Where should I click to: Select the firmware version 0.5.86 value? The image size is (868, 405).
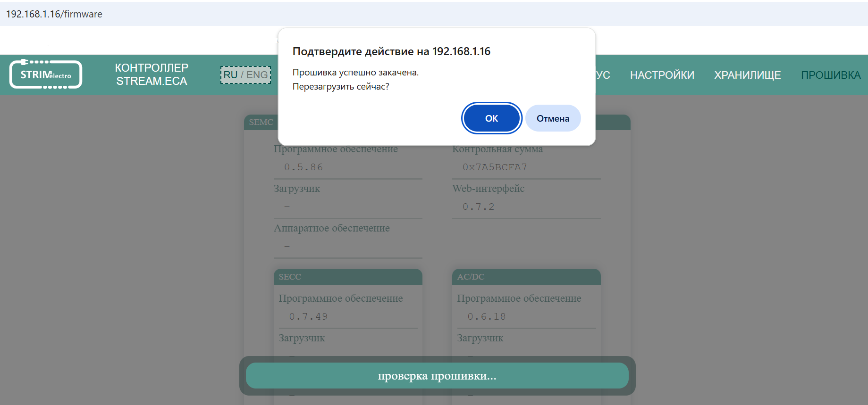click(303, 167)
